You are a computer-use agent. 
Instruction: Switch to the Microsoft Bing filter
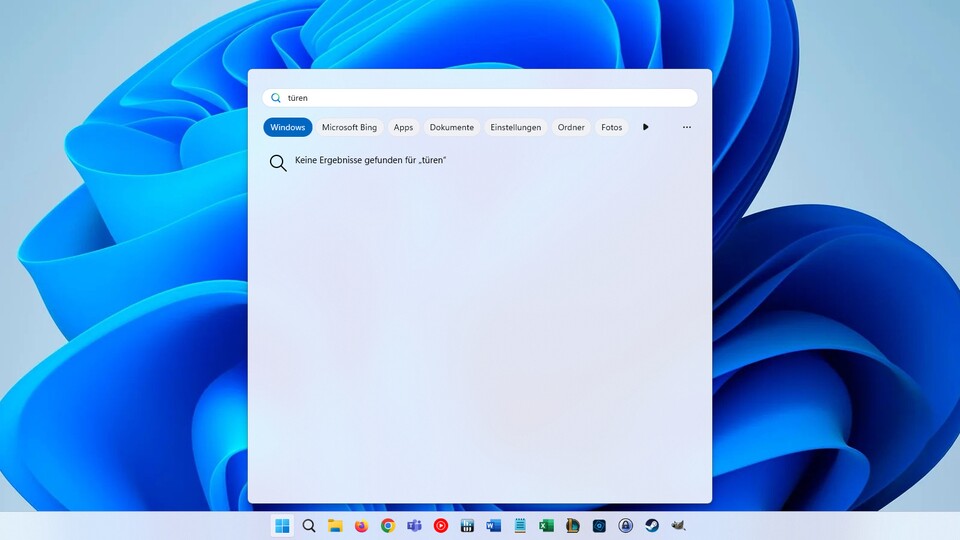click(x=349, y=128)
